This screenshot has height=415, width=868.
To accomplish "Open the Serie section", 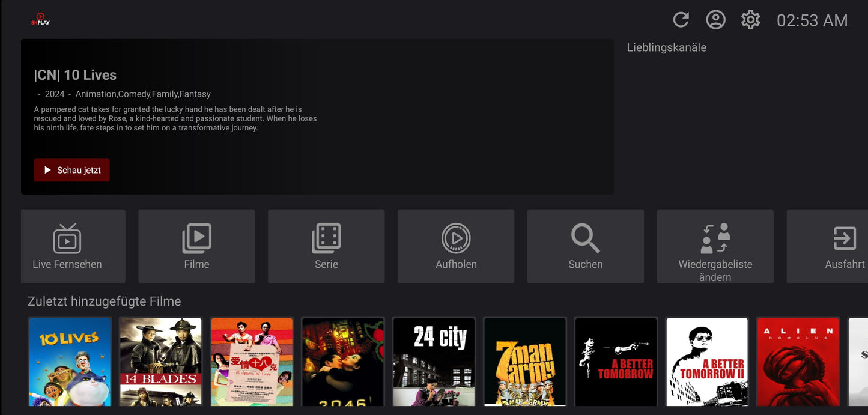I will click(326, 246).
